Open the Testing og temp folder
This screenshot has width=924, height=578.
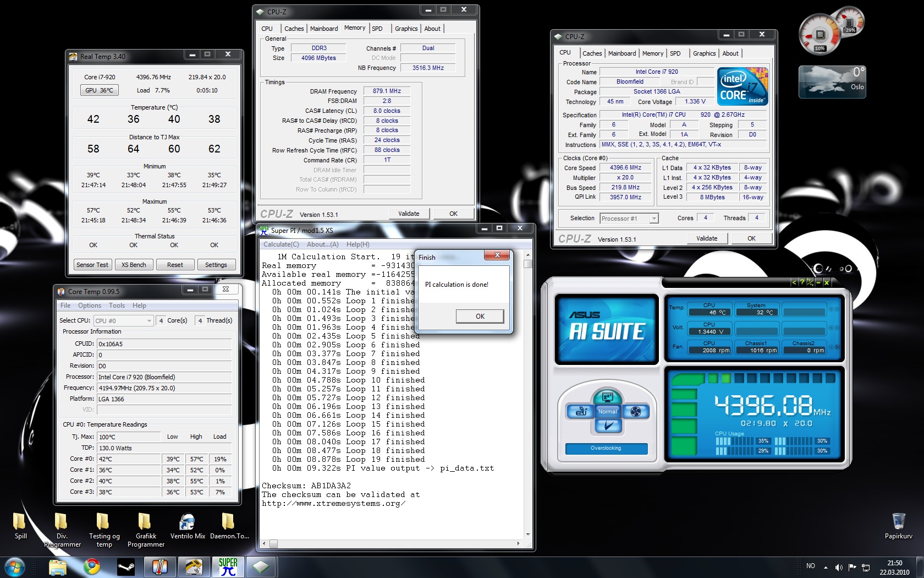click(104, 530)
